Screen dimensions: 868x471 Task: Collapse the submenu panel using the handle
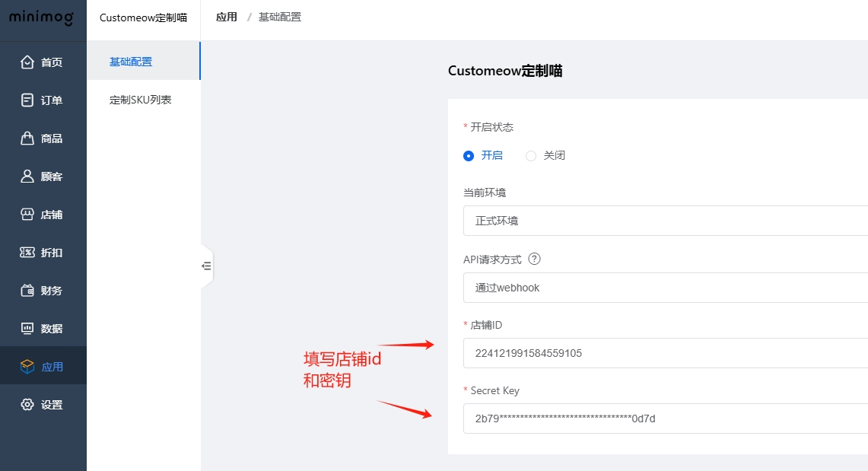[206, 266]
